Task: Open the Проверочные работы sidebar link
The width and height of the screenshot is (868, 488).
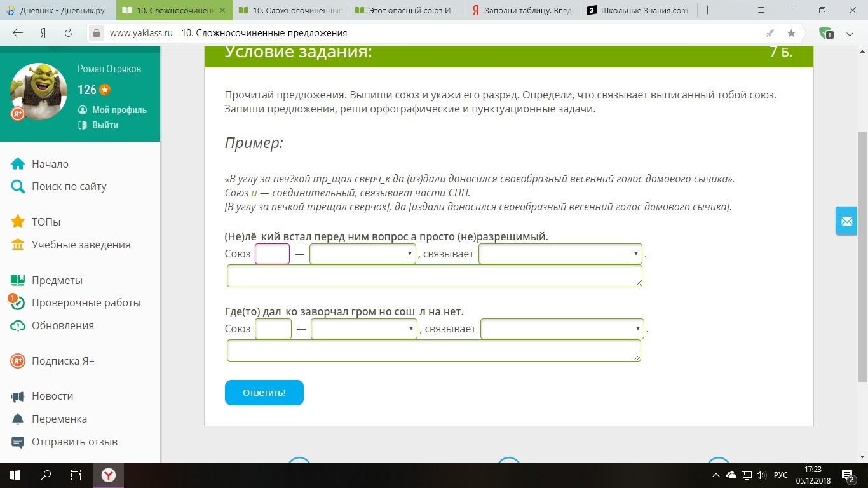Action: (86, 303)
